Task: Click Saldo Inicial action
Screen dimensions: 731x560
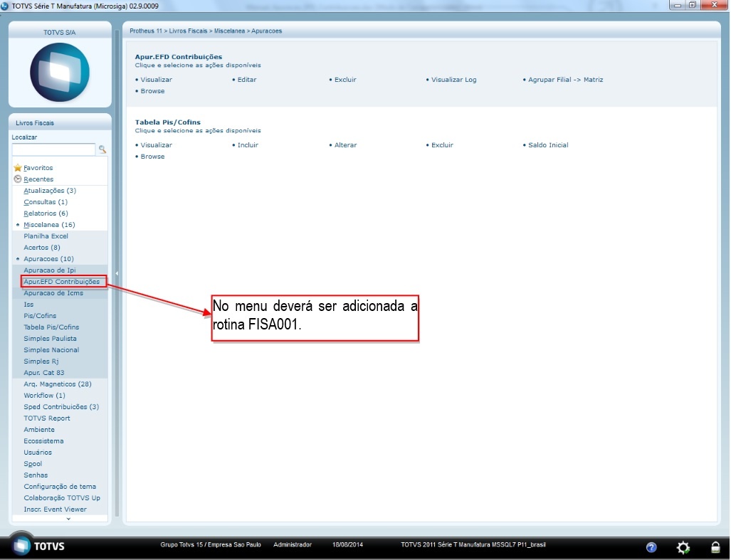Action: click(x=548, y=145)
